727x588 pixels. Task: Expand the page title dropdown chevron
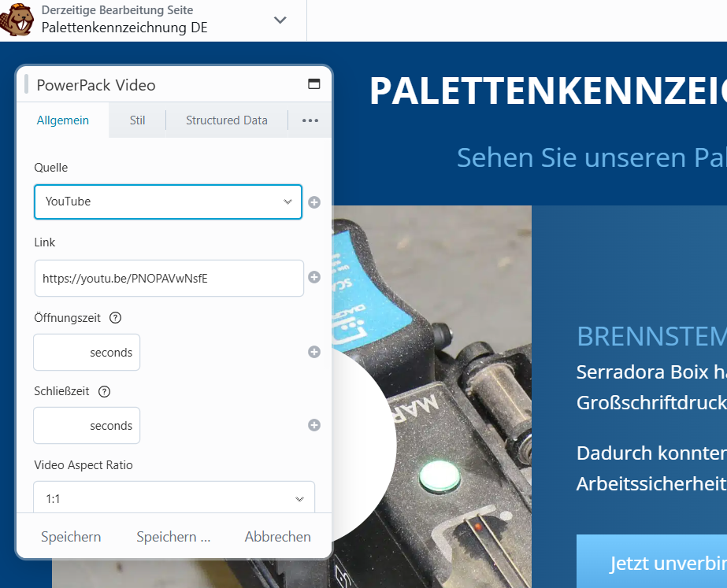click(x=280, y=20)
